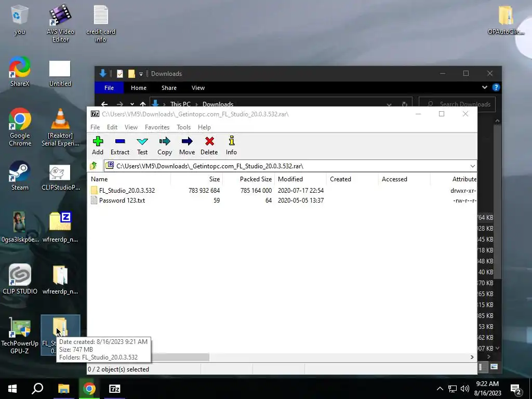
Task: Click the volume icon in system tray
Action: (x=465, y=389)
